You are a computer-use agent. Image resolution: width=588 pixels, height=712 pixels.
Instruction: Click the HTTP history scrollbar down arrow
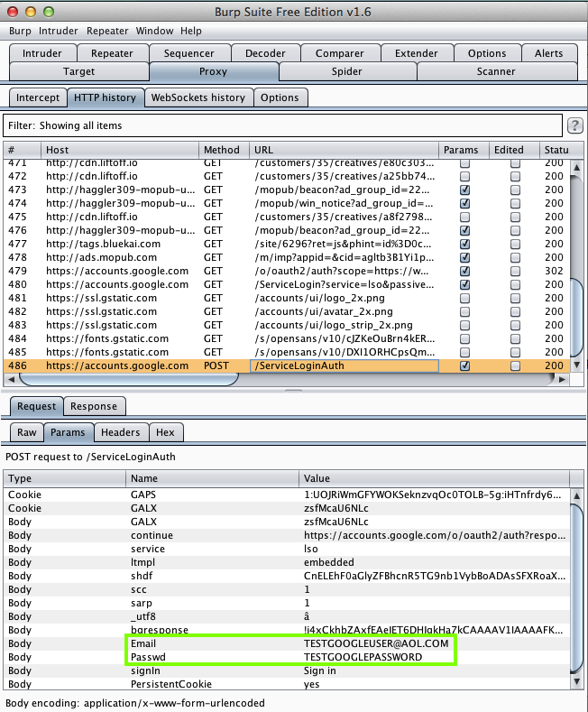[x=576, y=365]
